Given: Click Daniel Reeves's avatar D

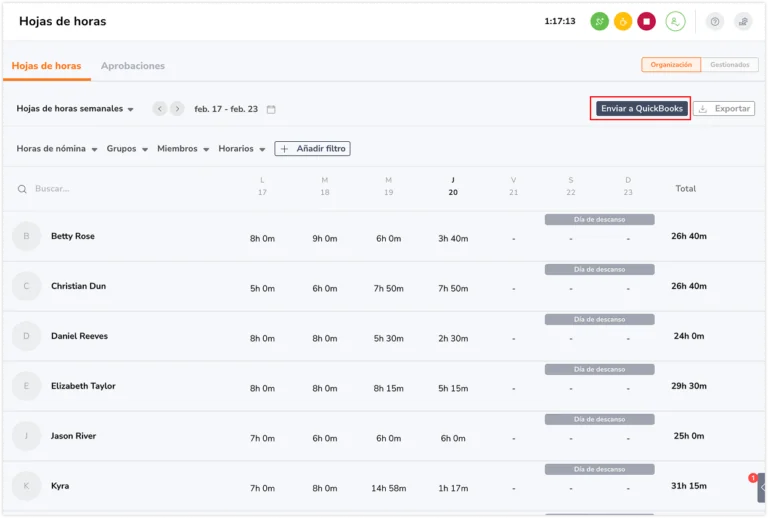Looking at the screenshot, I should coord(26,336).
